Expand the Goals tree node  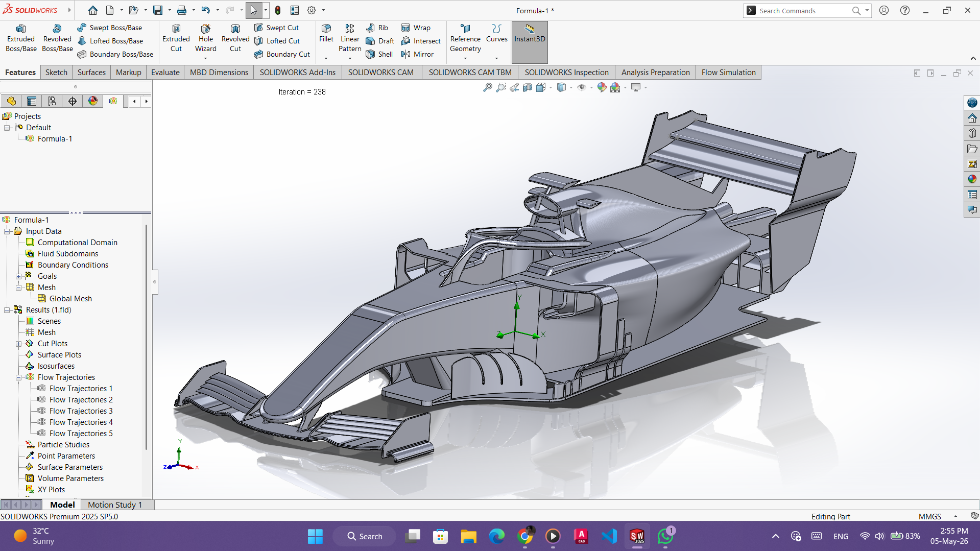coord(19,276)
